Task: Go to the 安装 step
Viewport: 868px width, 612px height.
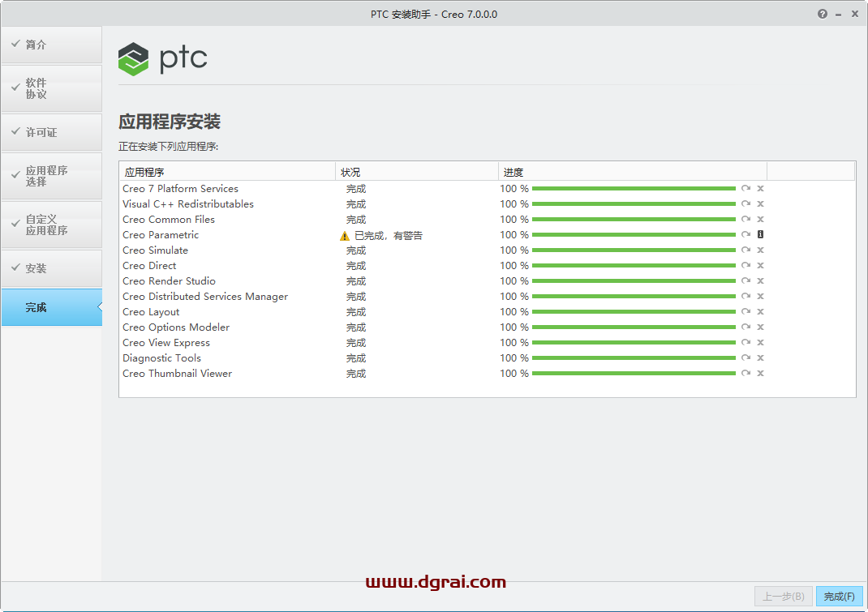Action: pyautogui.click(x=51, y=268)
